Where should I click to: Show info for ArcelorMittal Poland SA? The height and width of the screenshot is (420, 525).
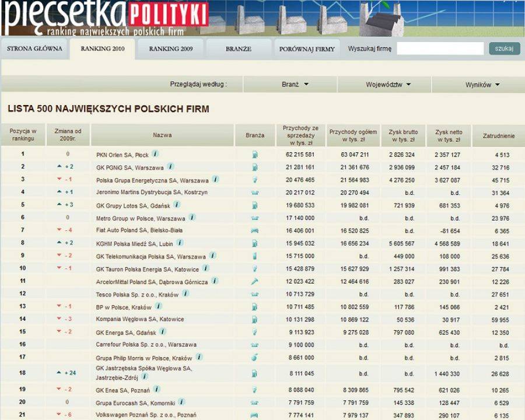click(215, 281)
